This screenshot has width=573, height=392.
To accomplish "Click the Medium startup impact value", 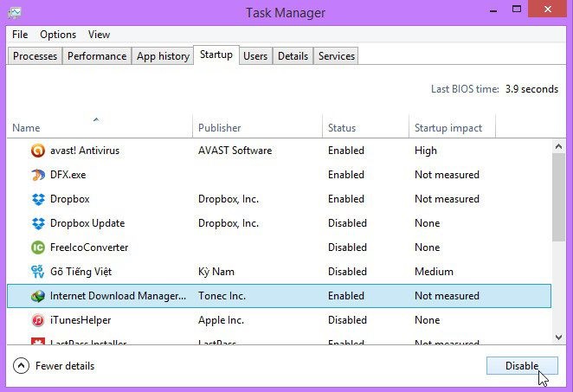I will coord(434,272).
